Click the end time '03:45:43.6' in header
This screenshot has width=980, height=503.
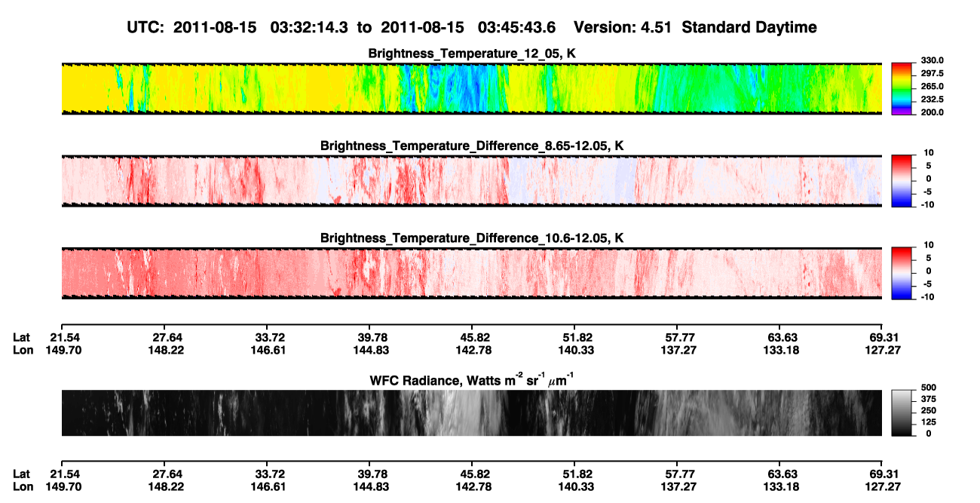[x=517, y=27]
